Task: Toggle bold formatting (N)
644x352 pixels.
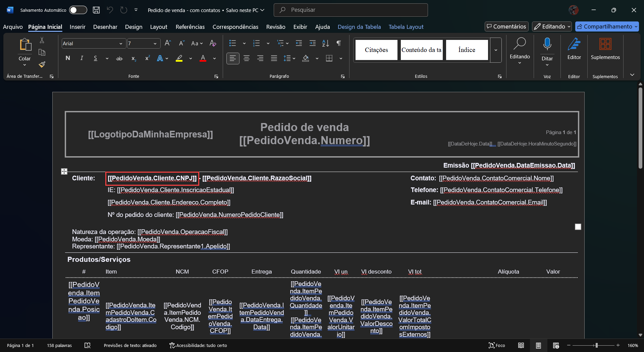Action: 68,58
